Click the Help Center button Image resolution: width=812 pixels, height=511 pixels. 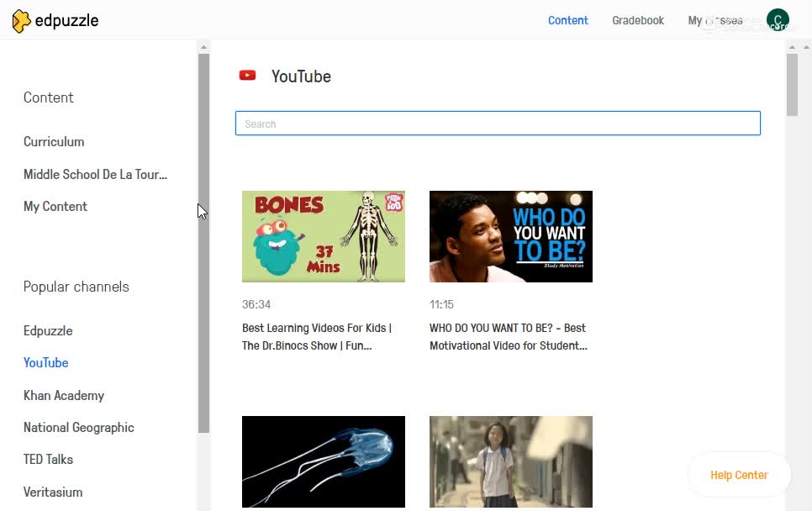(739, 475)
